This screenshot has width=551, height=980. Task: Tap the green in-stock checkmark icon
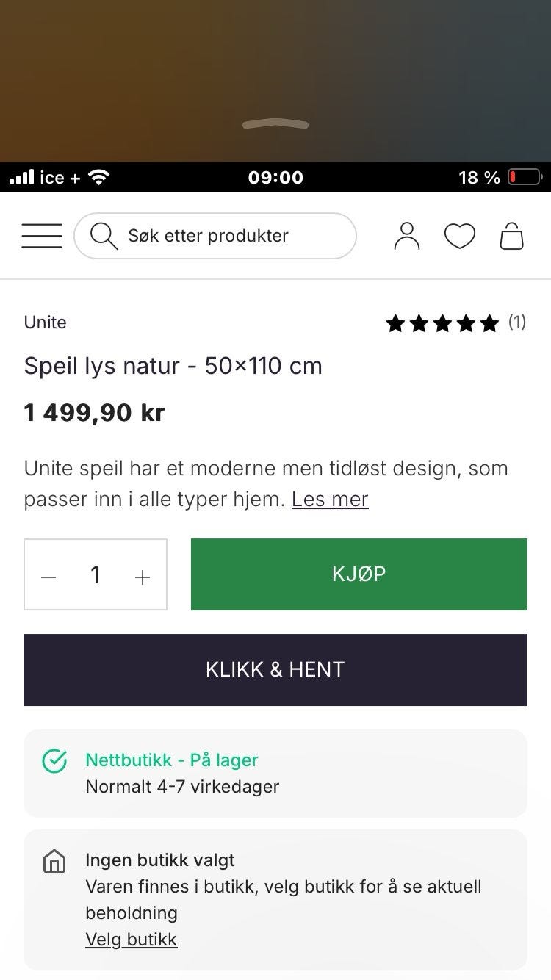tap(55, 761)
